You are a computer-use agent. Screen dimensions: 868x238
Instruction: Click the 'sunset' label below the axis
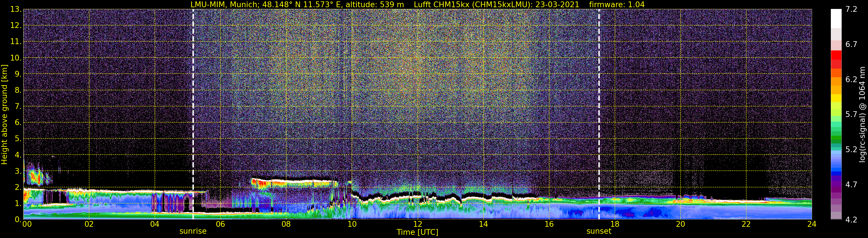(x=599, y=231)
